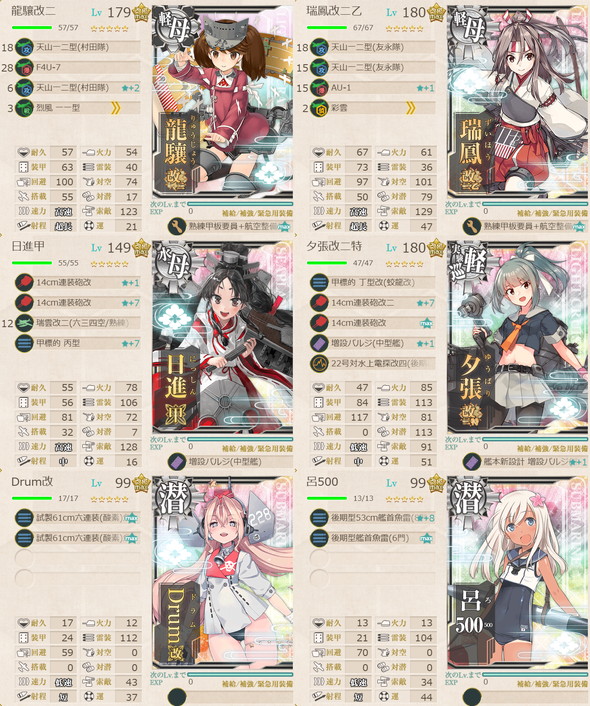Click the 後期型53cm艦首魚雷 torpedo icon

319,518
